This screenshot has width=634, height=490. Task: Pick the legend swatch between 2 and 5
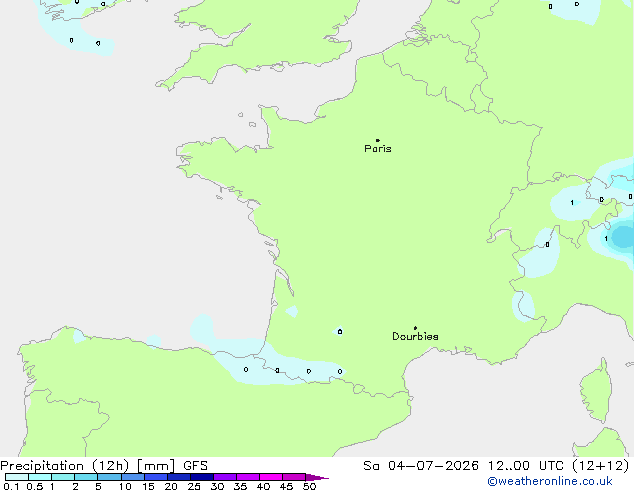coord(86,477)
